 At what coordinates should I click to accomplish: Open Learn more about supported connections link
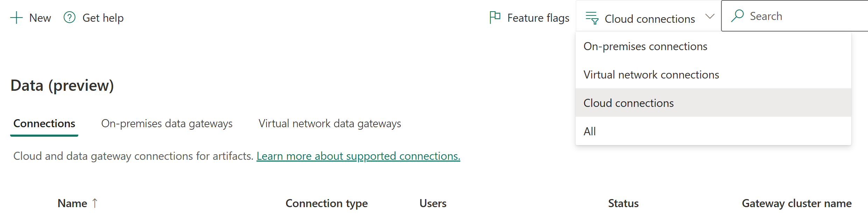click(358, 156)
